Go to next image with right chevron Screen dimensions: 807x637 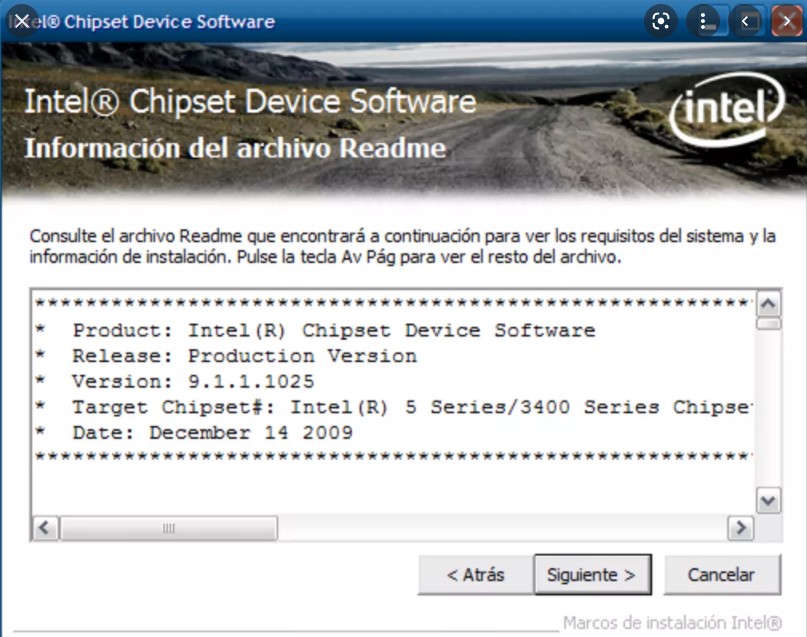[x=787, y=21]
